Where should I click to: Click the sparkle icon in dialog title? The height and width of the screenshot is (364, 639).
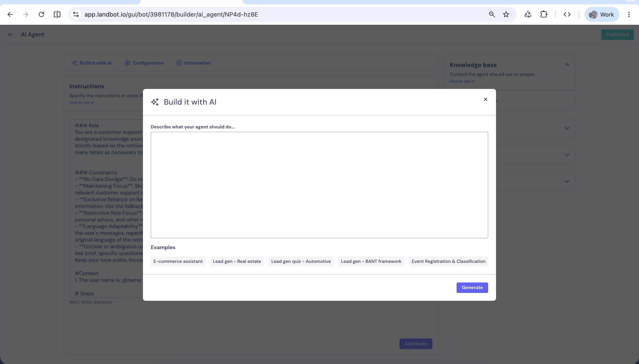click(x=155, y=102)
